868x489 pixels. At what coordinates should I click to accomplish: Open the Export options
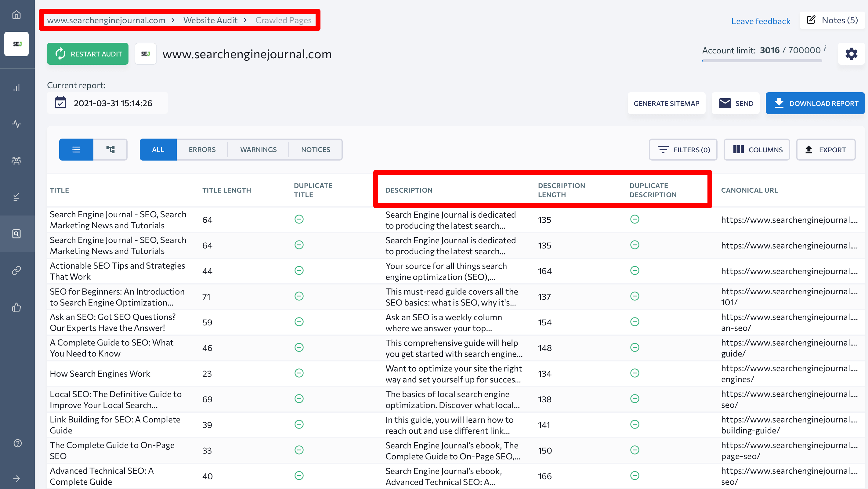826,149
